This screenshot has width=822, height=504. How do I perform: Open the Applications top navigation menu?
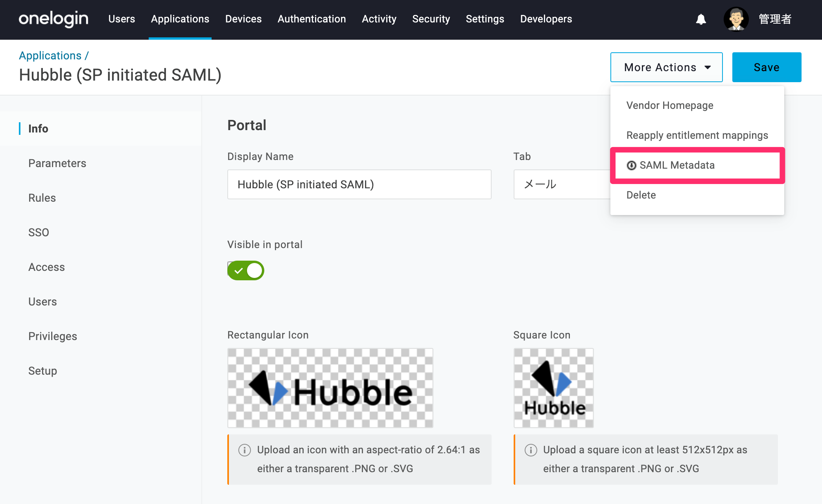180,19
